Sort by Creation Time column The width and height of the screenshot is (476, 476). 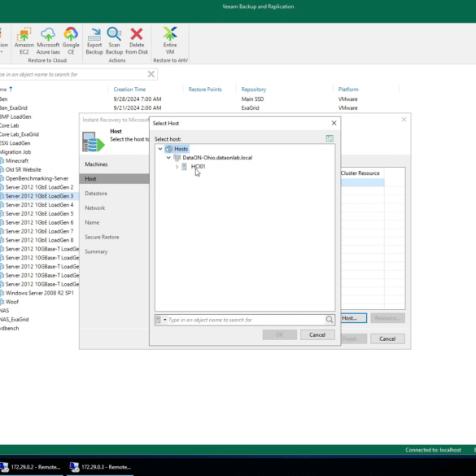click(129, 90)
